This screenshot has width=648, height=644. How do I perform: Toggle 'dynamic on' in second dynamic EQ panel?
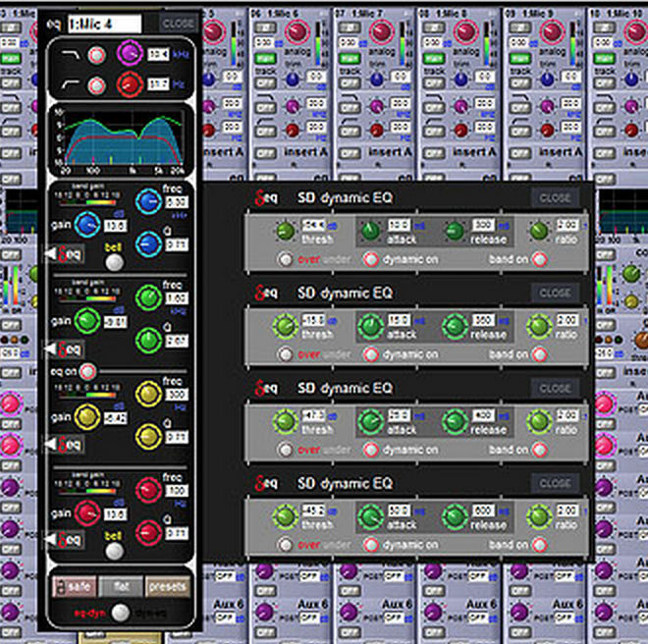pyautogui.click(x=371, y=354)
